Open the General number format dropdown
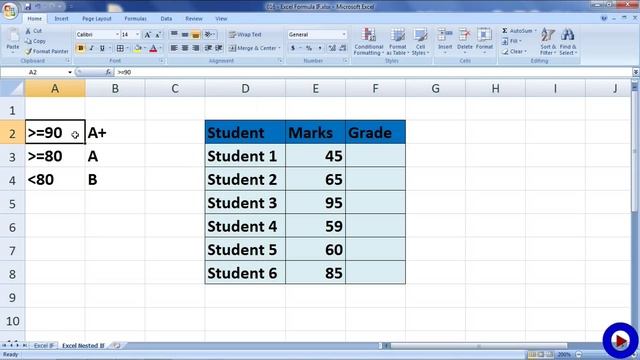This screenshot has width=640, height=360. [x=344, y=35]
